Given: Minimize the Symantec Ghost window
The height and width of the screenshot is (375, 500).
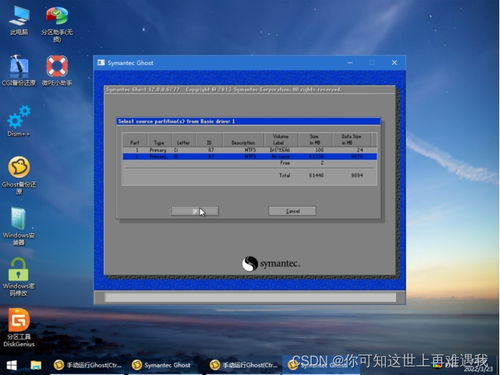Looking at the screenshot, I should (350, 63).
